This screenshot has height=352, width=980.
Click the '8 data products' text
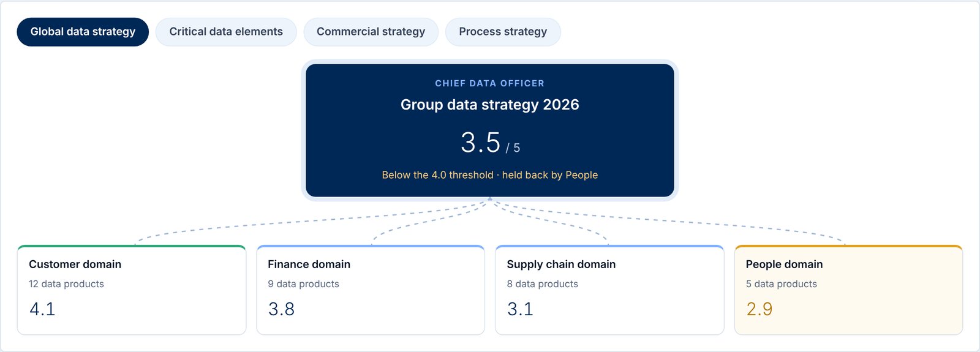(543, 284)
